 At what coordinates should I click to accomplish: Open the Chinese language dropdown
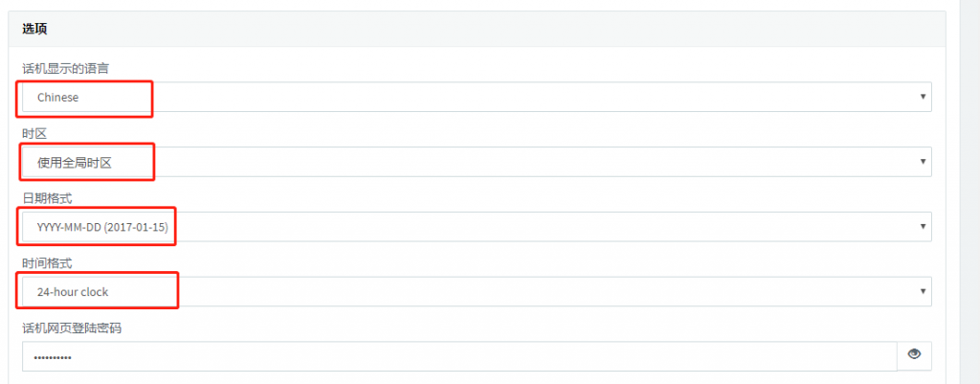click(x=477, y=97)
